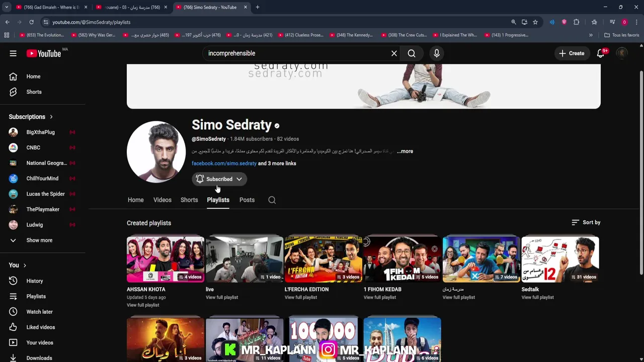Open the Subscribed notification dropdown
Viewport: 644px width, 362px height.
(x=219, y=179)
